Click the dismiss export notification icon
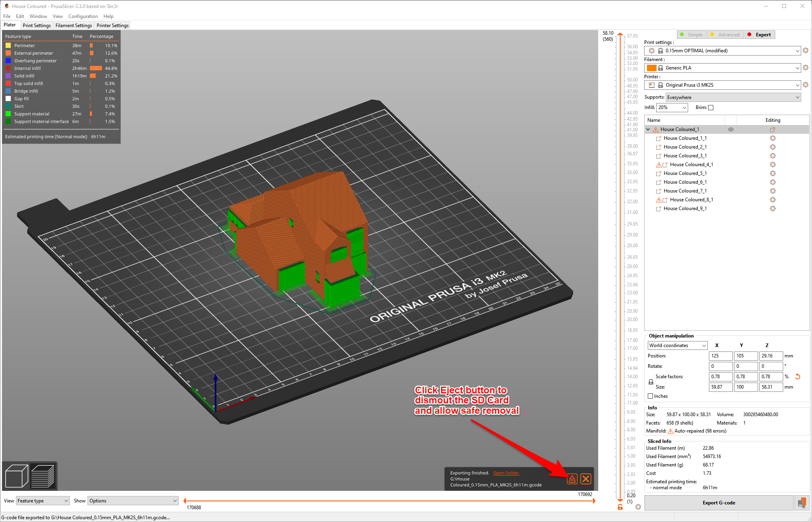Image resolution: width=812 pixels, height=522 pixels. tap(586, 478)
